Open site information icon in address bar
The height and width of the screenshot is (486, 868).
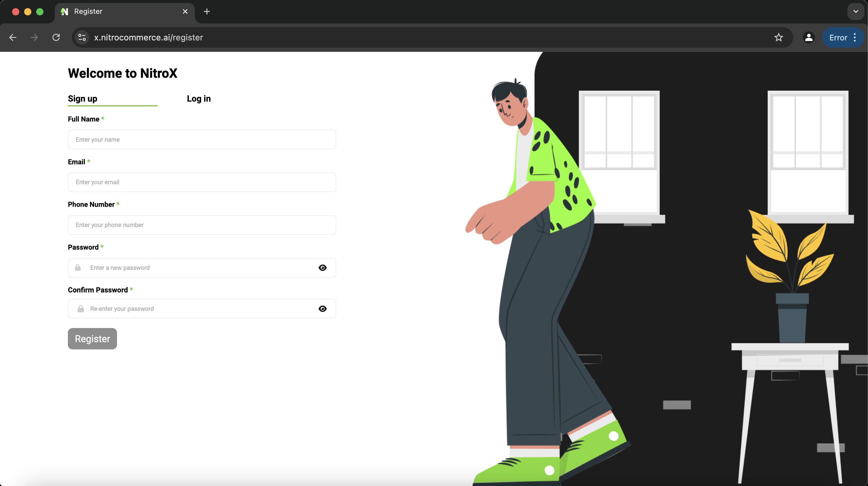pos(82,37)
